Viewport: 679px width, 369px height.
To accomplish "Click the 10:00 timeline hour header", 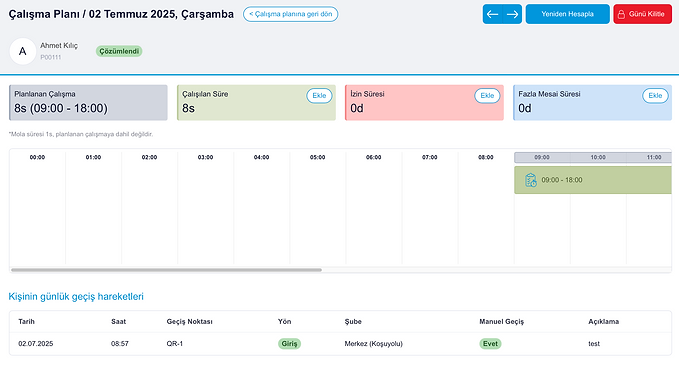I will pos(598,157).
